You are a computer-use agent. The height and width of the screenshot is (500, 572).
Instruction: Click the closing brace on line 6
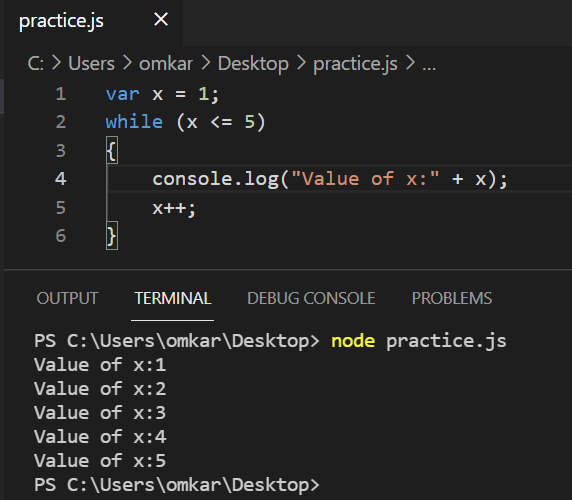(112, 236)
